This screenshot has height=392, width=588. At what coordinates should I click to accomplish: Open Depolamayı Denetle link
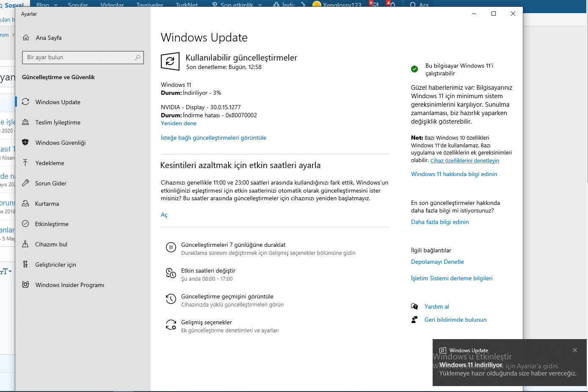click(x=437, y=262)
